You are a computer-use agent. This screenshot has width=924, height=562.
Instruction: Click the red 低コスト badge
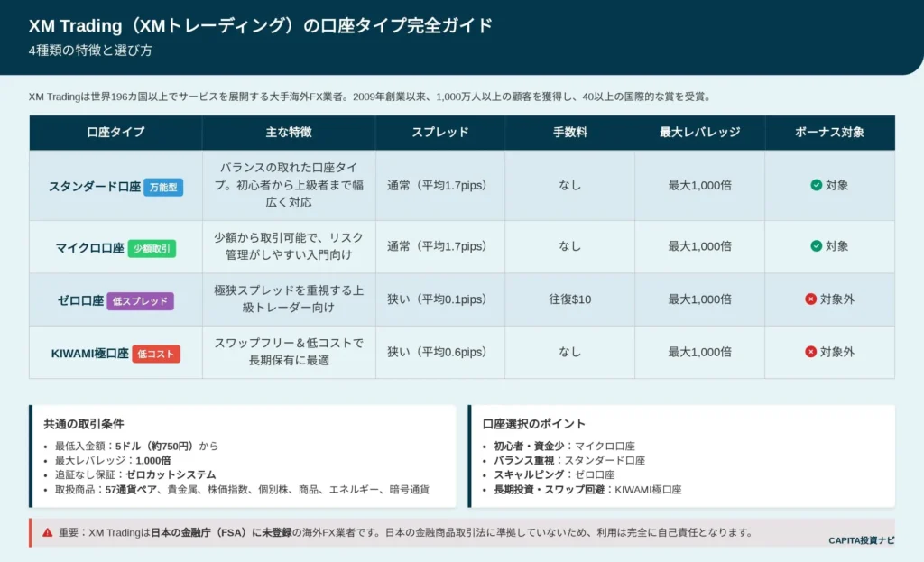[155, 354]
